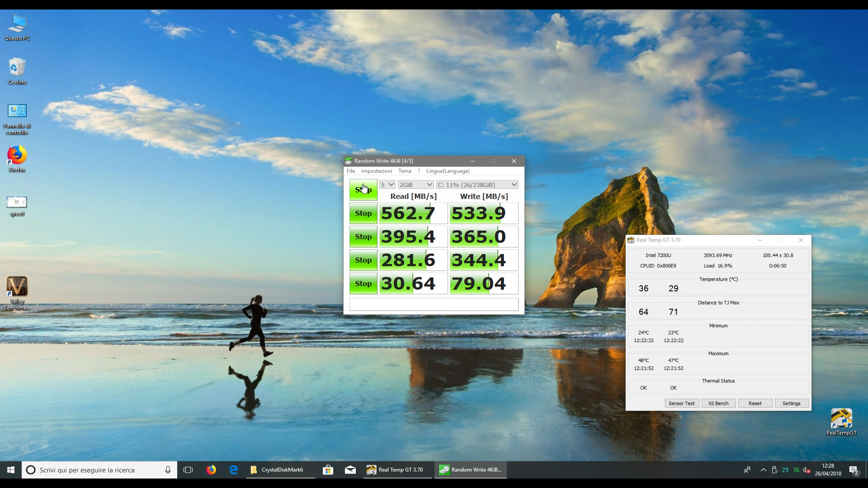Show hidden system tray icons chevron
The image size is (868, 488).
763,470
